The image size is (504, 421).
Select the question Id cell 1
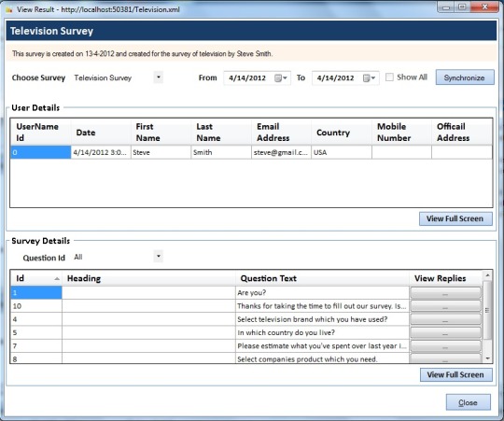point(36,293)
